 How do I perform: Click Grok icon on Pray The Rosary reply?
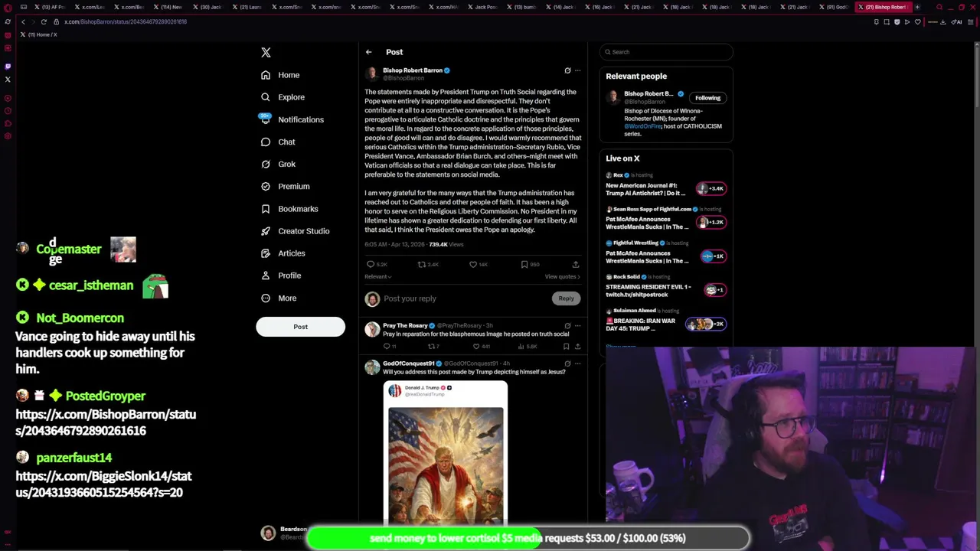pyautogui.click(x=567, y=326)
